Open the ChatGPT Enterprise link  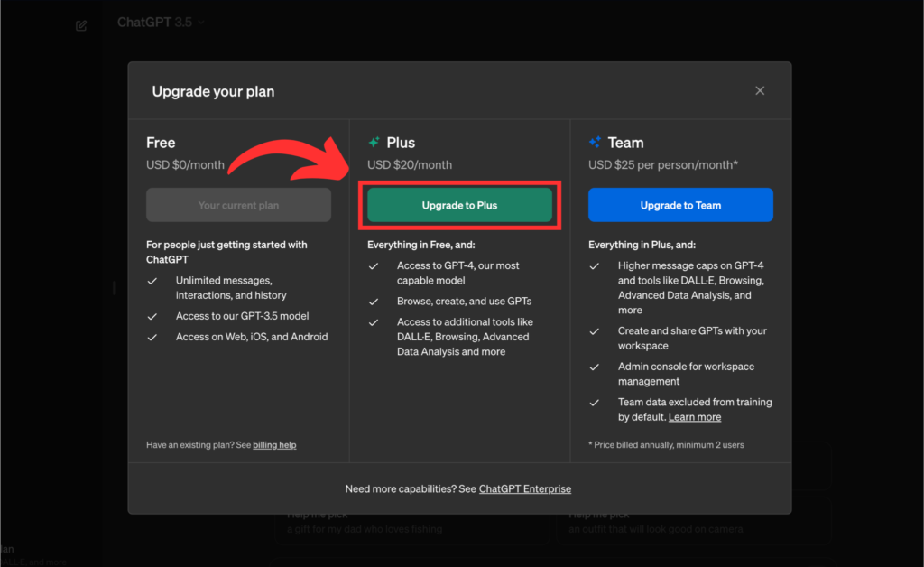(x=524, y=488)
